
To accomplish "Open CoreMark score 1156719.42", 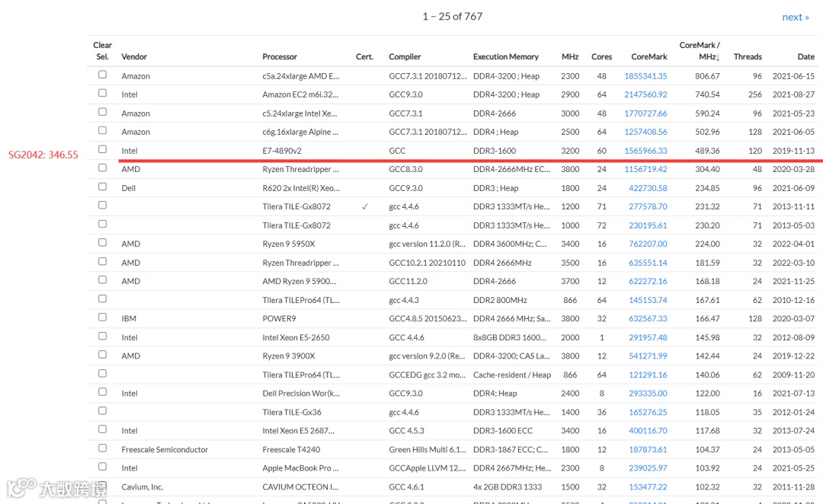I will tap(645, 169).
